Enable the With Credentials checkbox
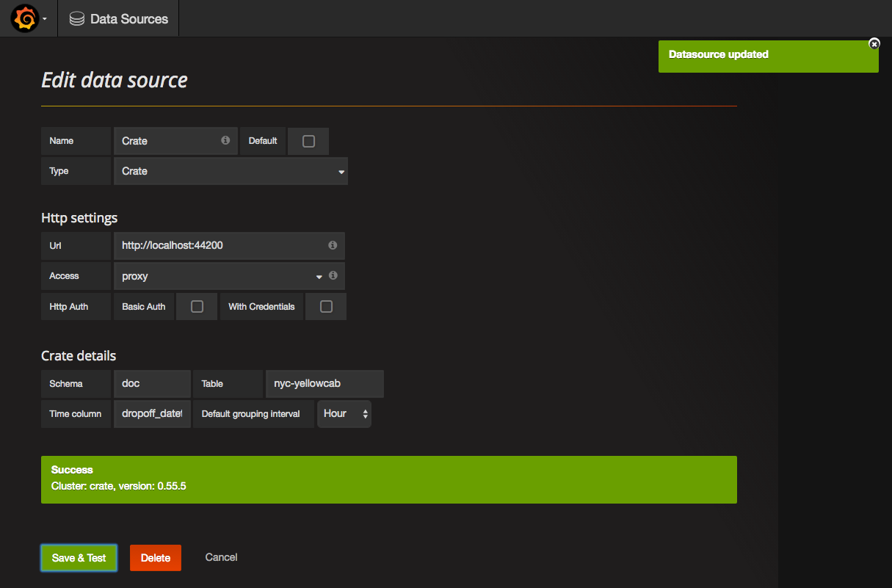 tap(326, 307)
